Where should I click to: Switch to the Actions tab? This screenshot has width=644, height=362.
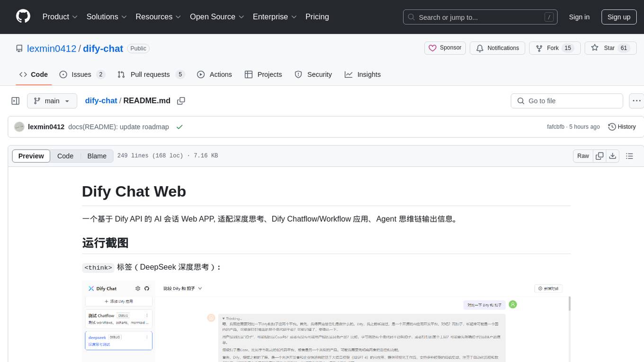[215, 74]
